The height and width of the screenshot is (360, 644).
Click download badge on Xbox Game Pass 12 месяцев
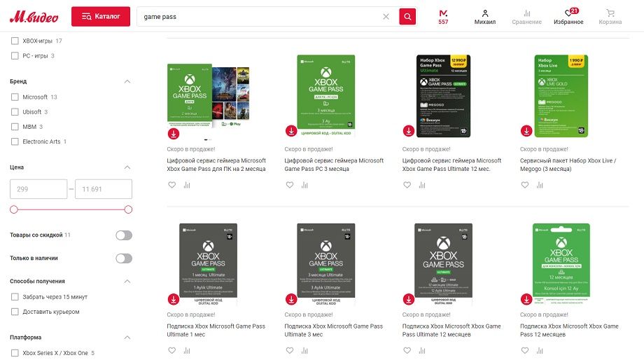coord(526,299)
